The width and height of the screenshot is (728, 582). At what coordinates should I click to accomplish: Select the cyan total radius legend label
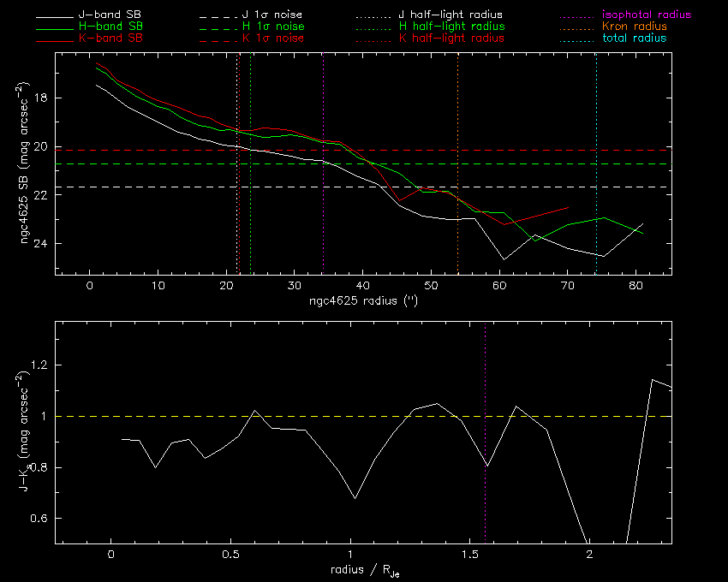[634, 39]
